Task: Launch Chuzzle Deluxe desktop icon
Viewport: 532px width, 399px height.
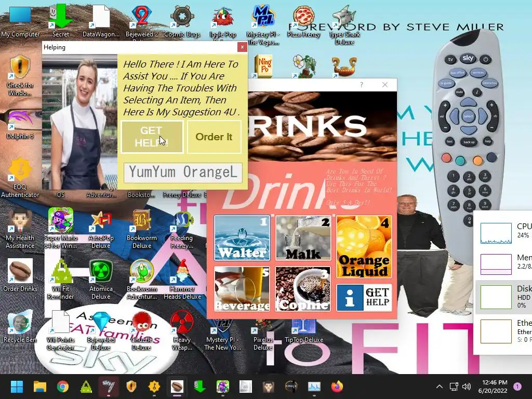Action: pyautogui.click(x=141, y=330)
